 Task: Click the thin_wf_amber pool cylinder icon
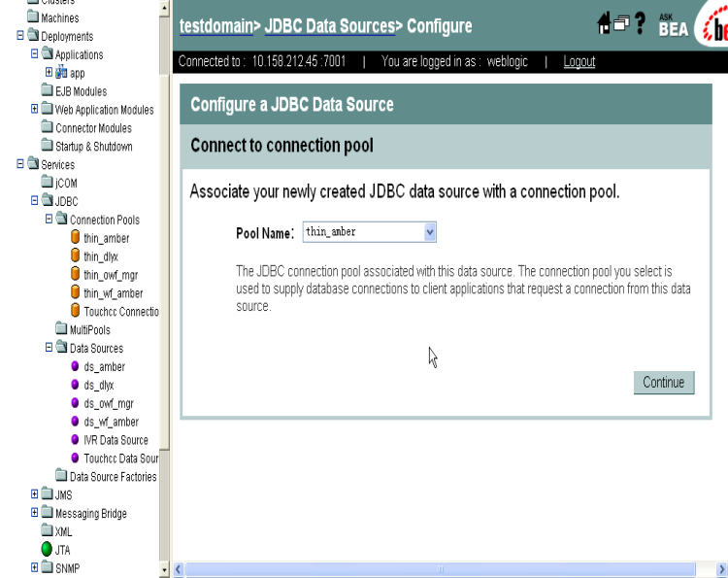point(75,291)
